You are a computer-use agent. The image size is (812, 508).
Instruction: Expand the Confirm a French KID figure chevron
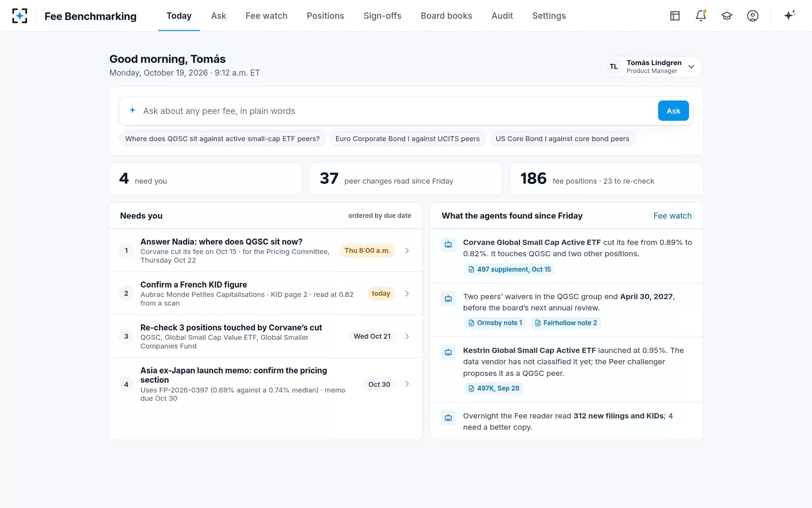tap(407, 294)
